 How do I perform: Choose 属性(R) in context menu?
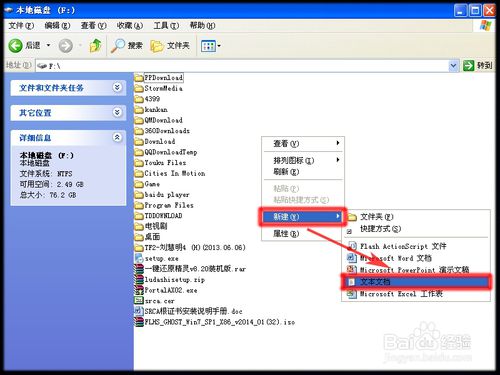pyautogui.click(x=303, y=234)
